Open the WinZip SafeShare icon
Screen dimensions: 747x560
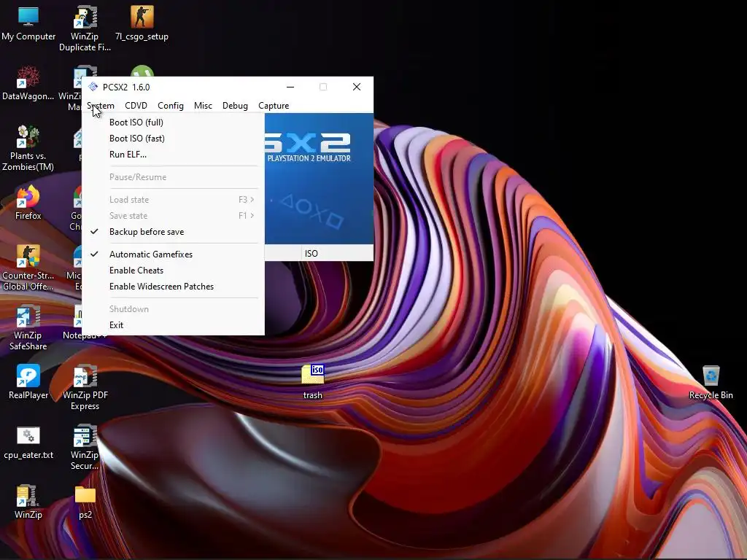tap(28, 327)
